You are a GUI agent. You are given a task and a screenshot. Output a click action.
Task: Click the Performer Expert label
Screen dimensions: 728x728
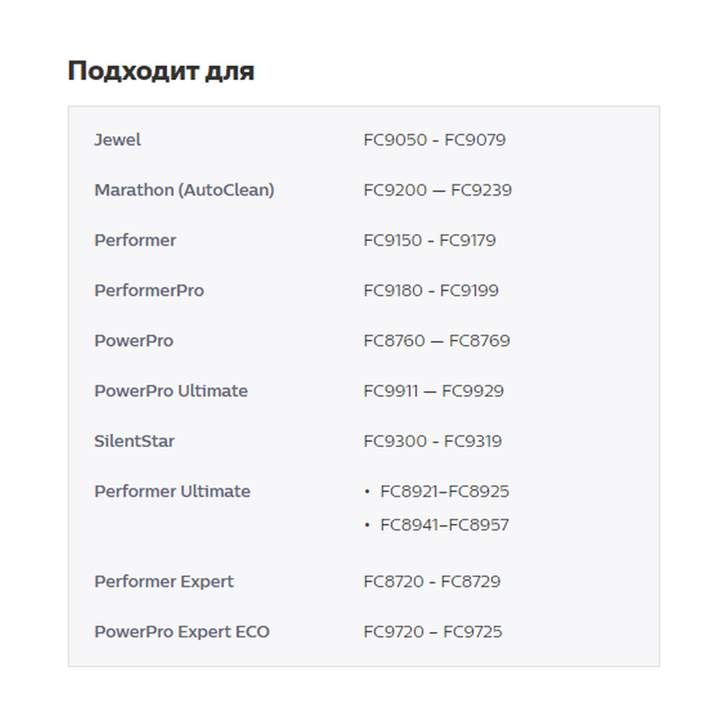click(164, 582)
